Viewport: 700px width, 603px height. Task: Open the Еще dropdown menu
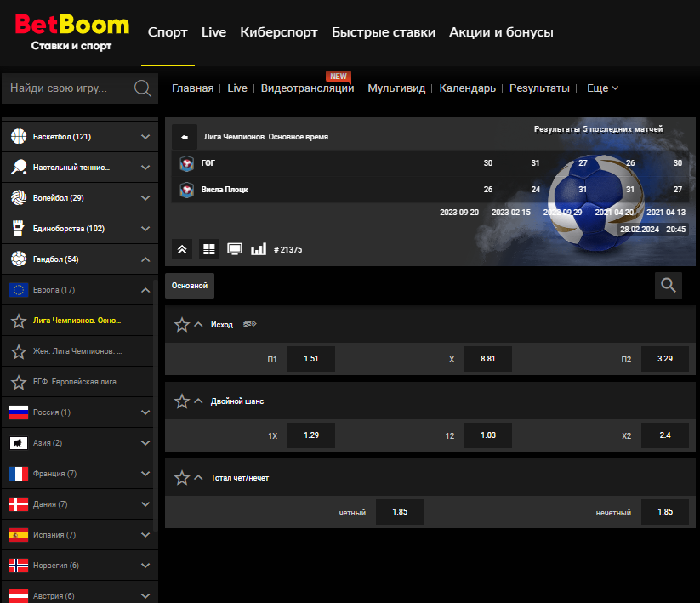[602, 88]
